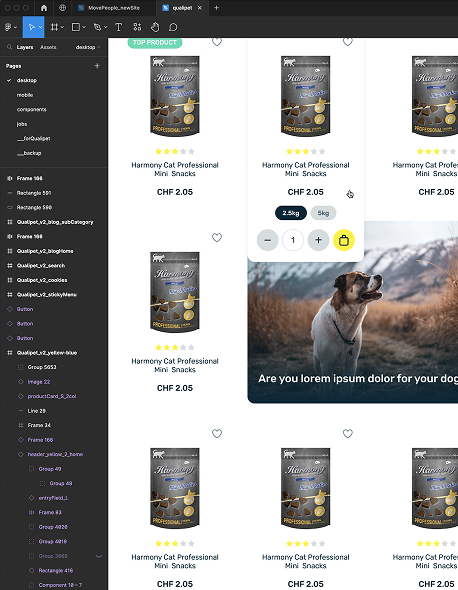The width and height of the screenshot is (458, 590).
Task: Open a new tab with plus
Action: click(x=216, y=8)
